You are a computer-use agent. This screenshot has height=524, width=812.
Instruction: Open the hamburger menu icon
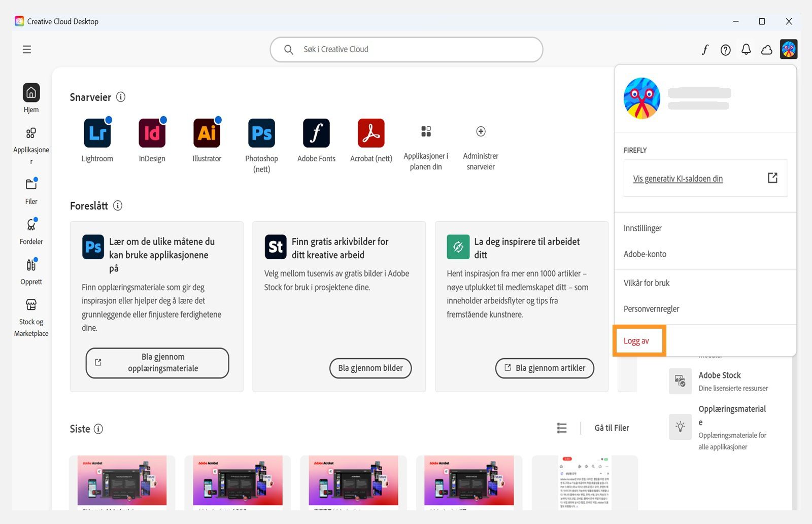pyautogui.click(x=27, y=49)
